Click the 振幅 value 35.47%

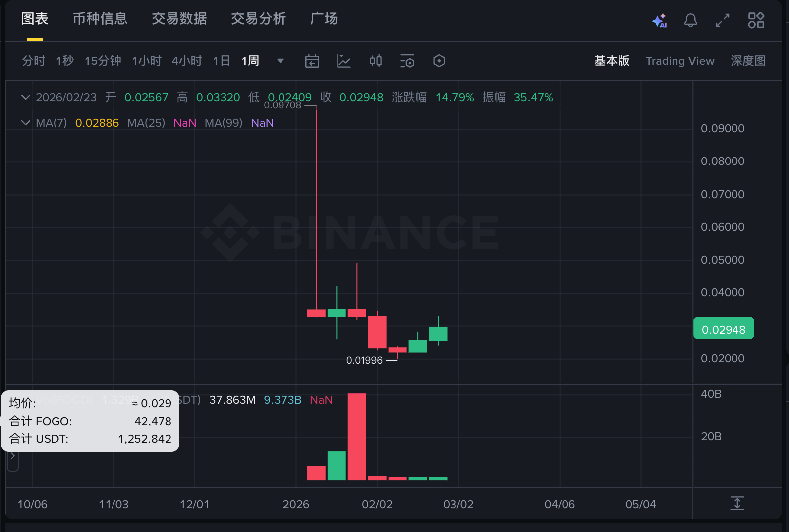coord(533,97)
